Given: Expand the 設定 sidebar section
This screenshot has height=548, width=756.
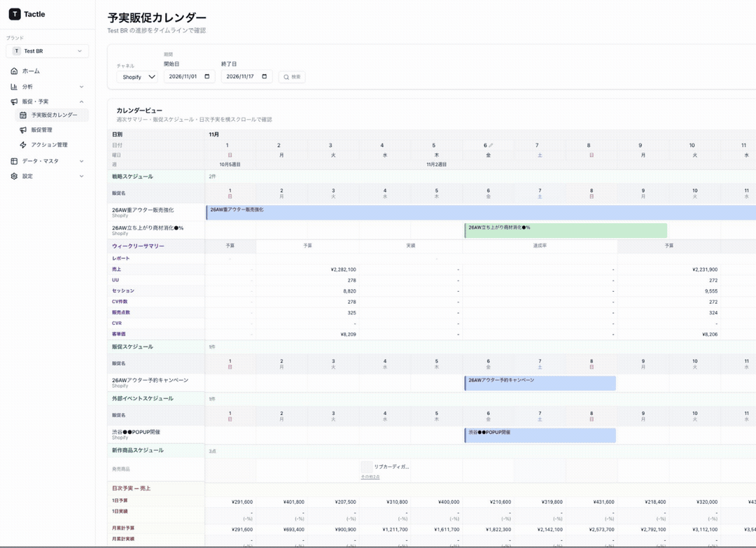Looking at the screenshot, I should point(48,176).
